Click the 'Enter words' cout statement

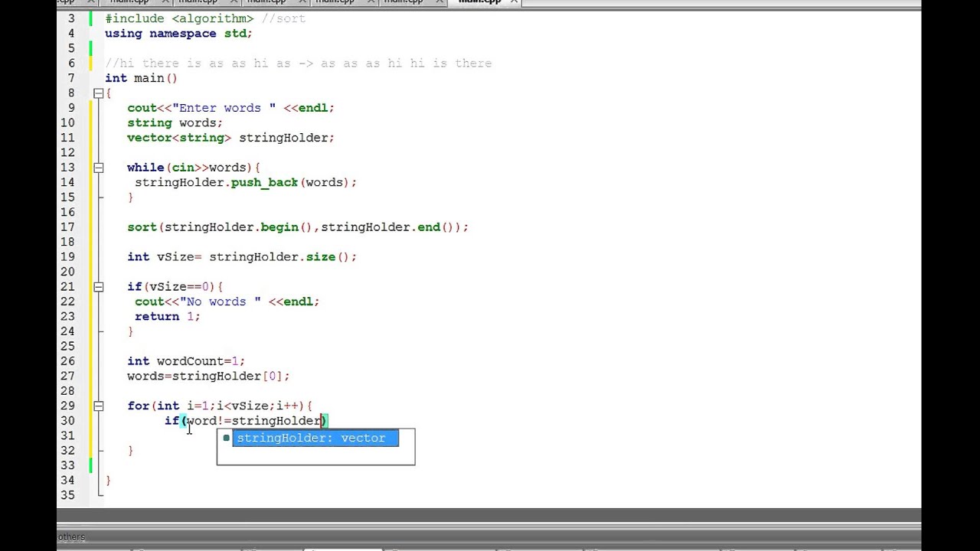point(230,108)
